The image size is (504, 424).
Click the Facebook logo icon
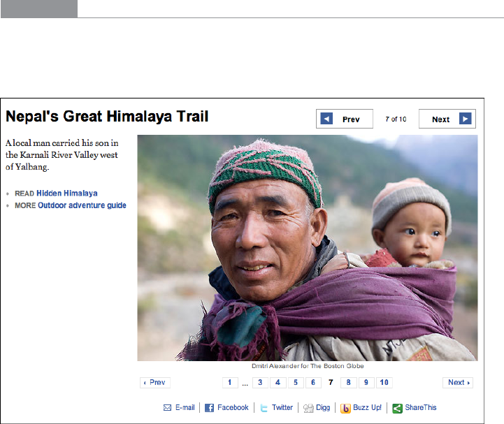tap(209, 408)
